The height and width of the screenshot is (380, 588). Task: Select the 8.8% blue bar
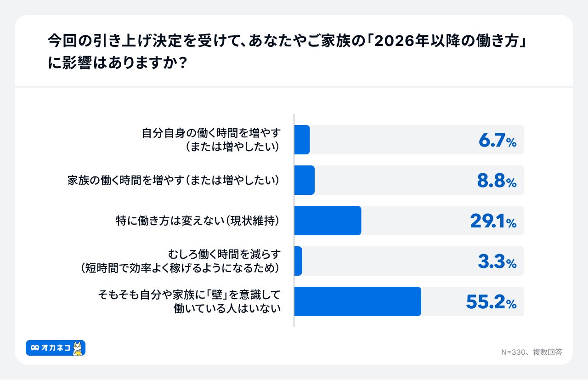point(304,180)
